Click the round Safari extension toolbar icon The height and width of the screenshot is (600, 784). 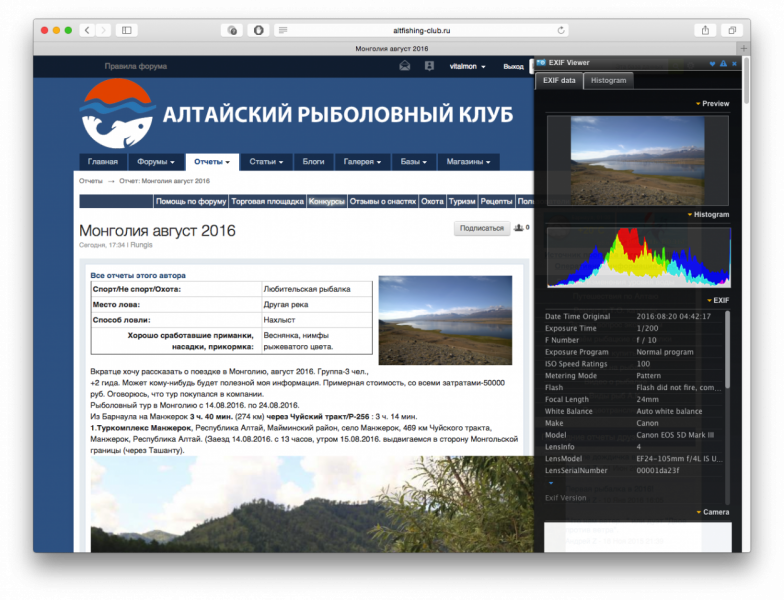pyautogui.click(x=258, y=30)
